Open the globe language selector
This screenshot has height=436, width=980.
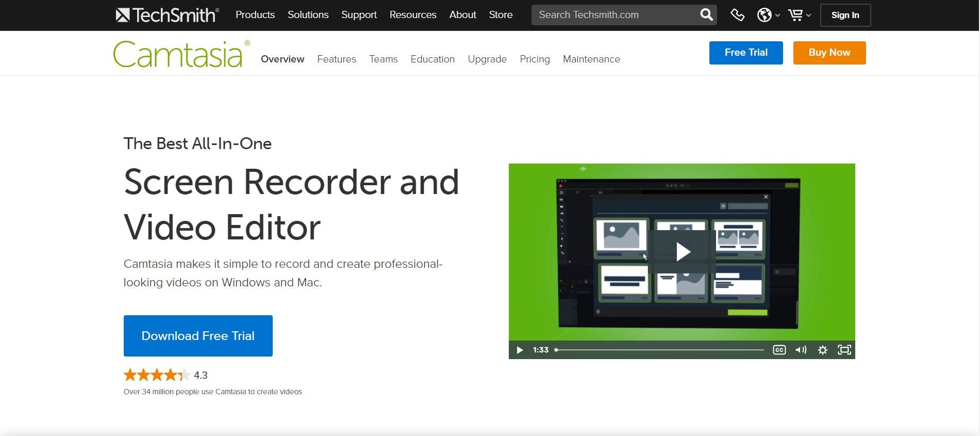coord(768,15)
